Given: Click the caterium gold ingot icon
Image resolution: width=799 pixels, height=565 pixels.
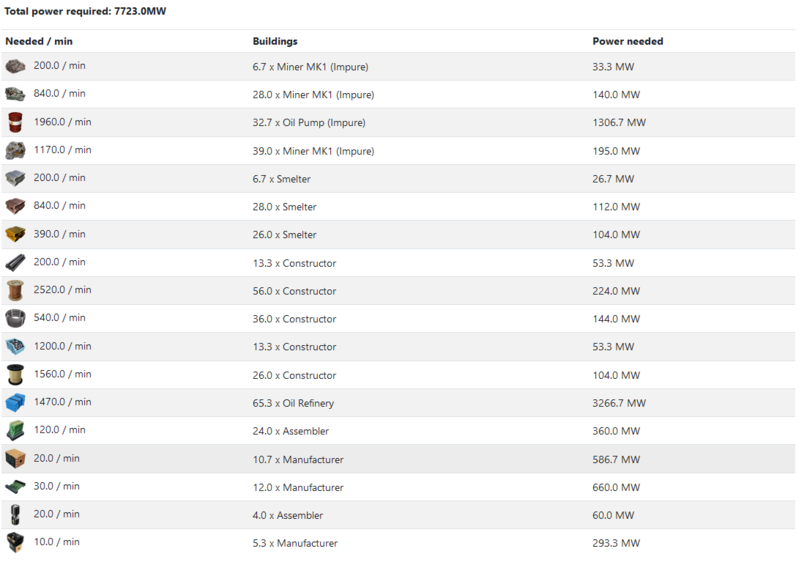Looking at the screenshot, I should point(15,234).
